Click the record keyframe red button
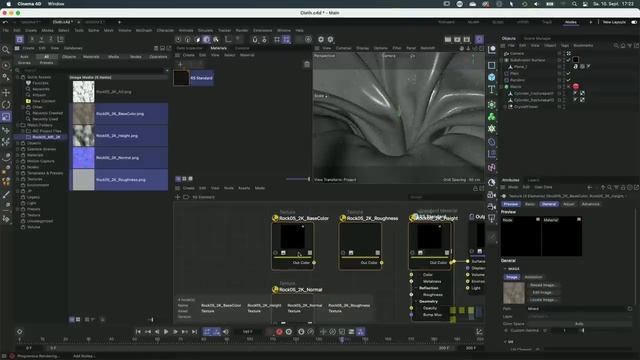This screenshot has height=360, width=640. [x=279, y=332]
